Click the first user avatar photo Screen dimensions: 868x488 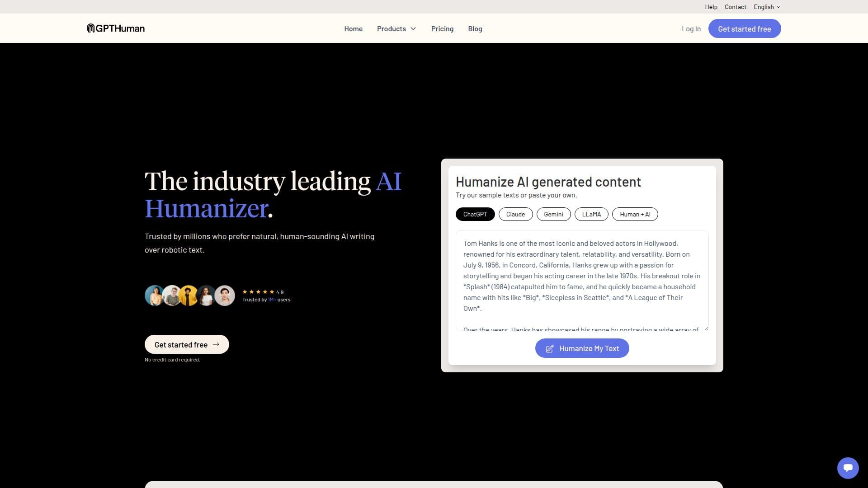click(154, 296)
